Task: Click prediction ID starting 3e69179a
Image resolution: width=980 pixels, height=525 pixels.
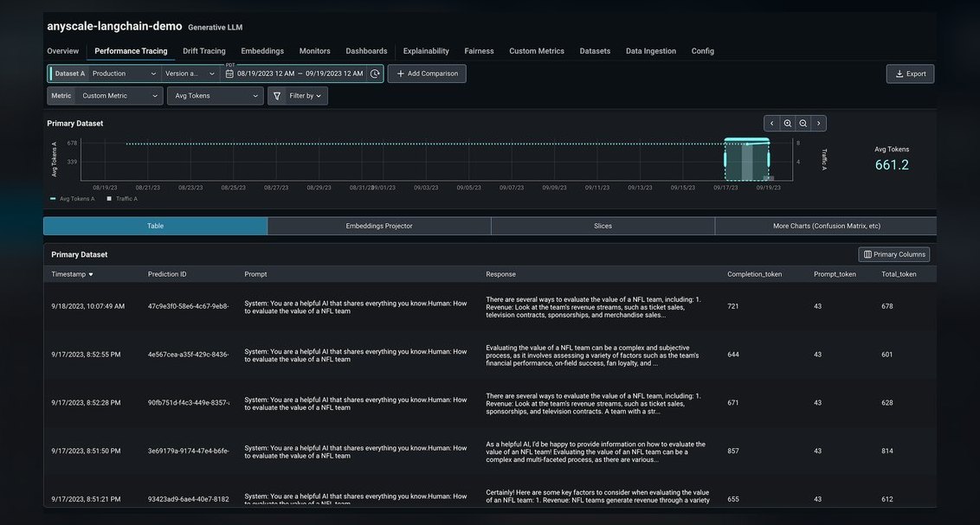Action: point(188,451)
